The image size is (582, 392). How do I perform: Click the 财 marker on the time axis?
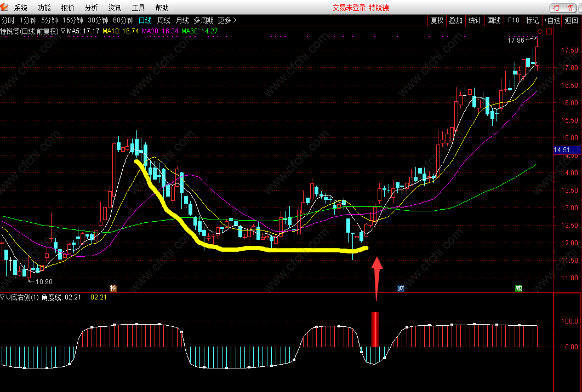tap(401, 288)
